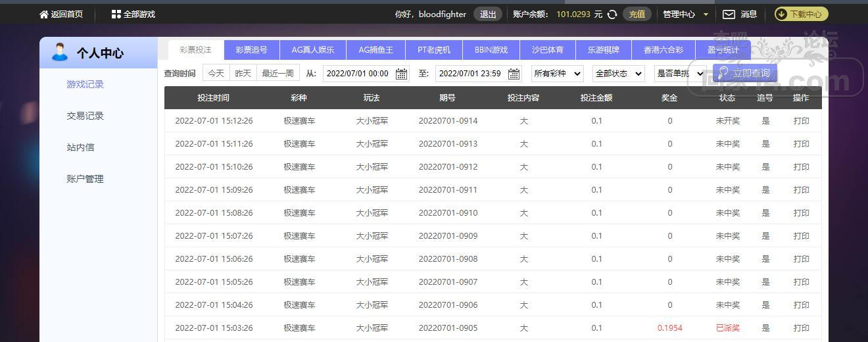Open the 全部状态 dropdown

(x=619, y=74)
